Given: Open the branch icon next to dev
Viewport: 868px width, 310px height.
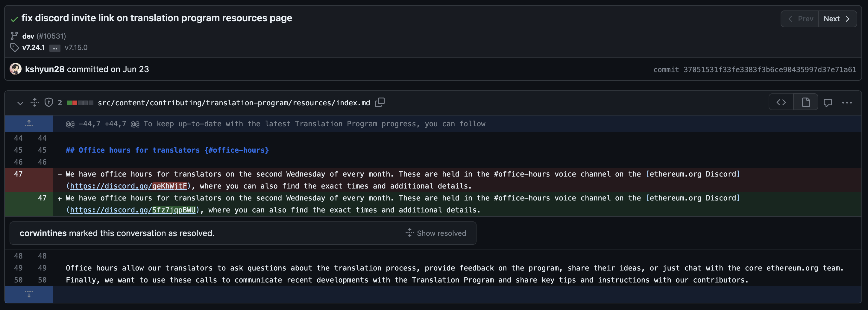Looking at the screenshot, I should coord(14,35).
